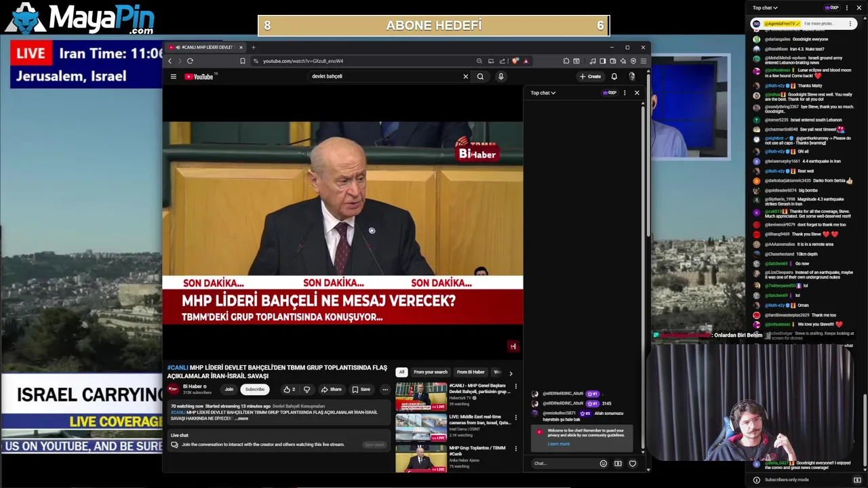Dislike the live video
868x488 pixels.
pos(307,390)
